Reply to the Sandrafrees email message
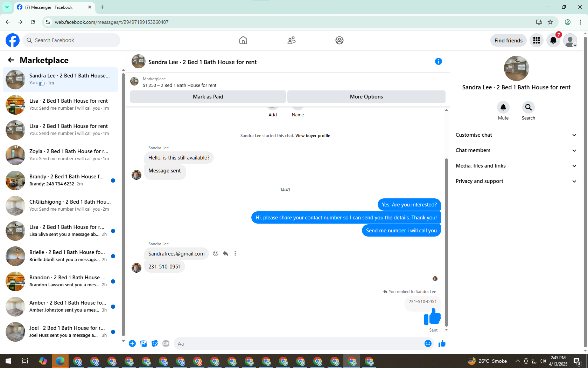 pos(225,253)
